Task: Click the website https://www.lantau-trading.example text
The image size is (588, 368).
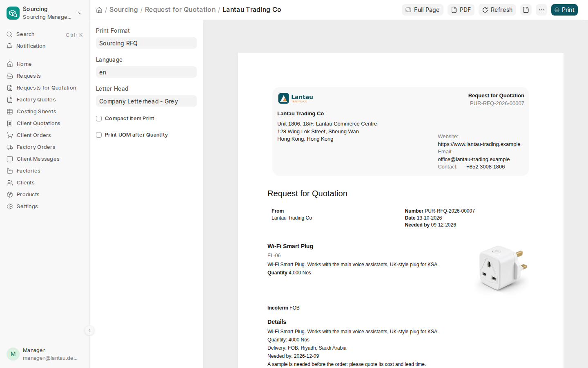Action: [x=479, y=144]
